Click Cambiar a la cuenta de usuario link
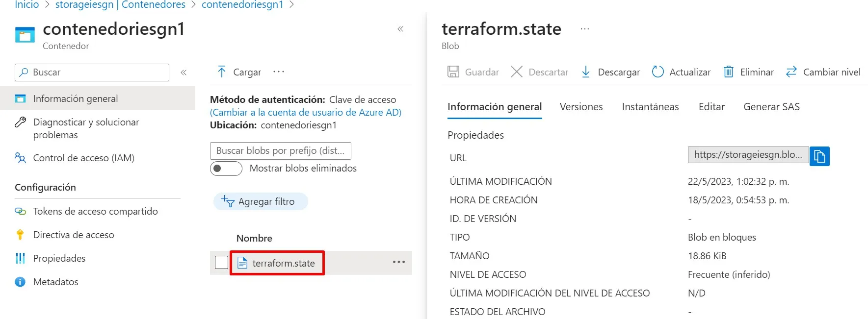The height and width of the screenshot is (319, 868). [x=305, y=112]
